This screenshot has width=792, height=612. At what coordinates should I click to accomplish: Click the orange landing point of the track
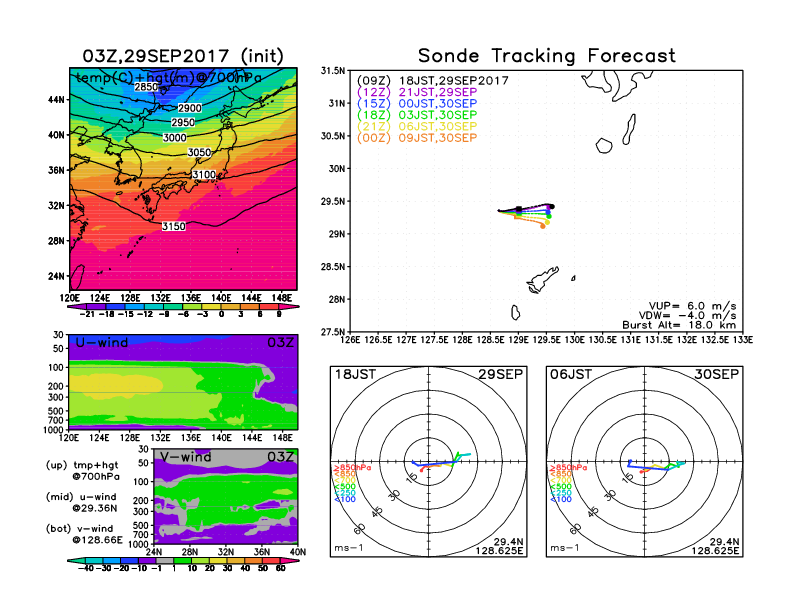point(543,226)
